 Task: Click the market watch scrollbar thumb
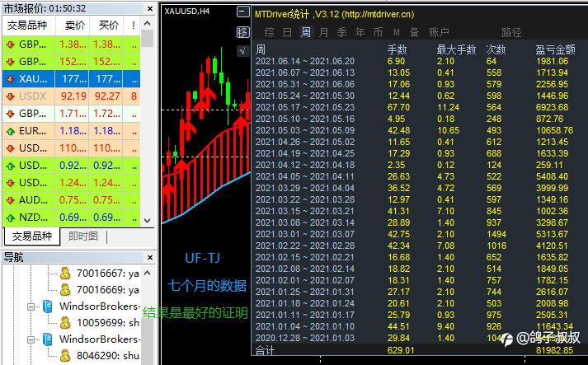point(148,38)
